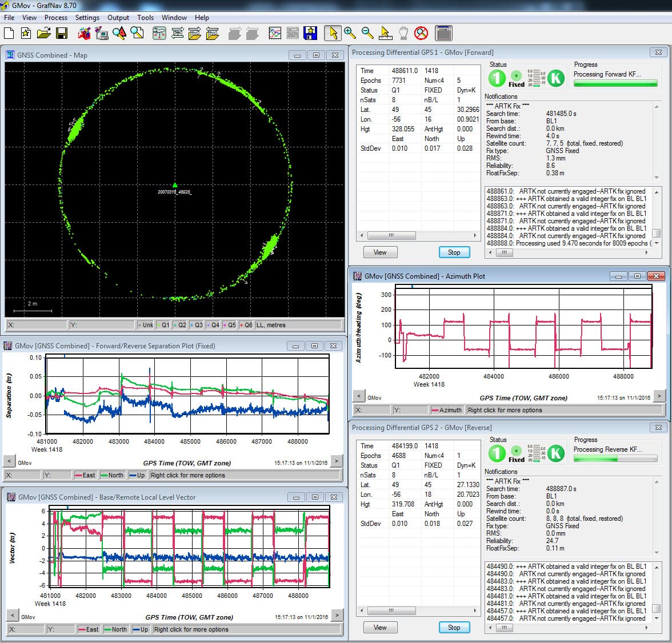
Task: Click View button in Reverse processing window
Action: click(x=380, y=628)
